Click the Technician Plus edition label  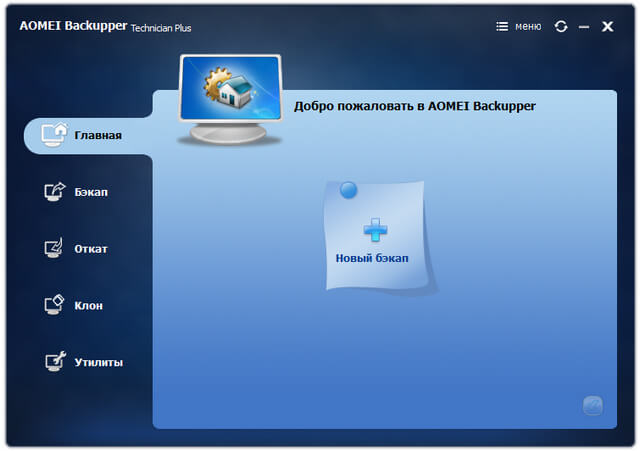point(161,28)
